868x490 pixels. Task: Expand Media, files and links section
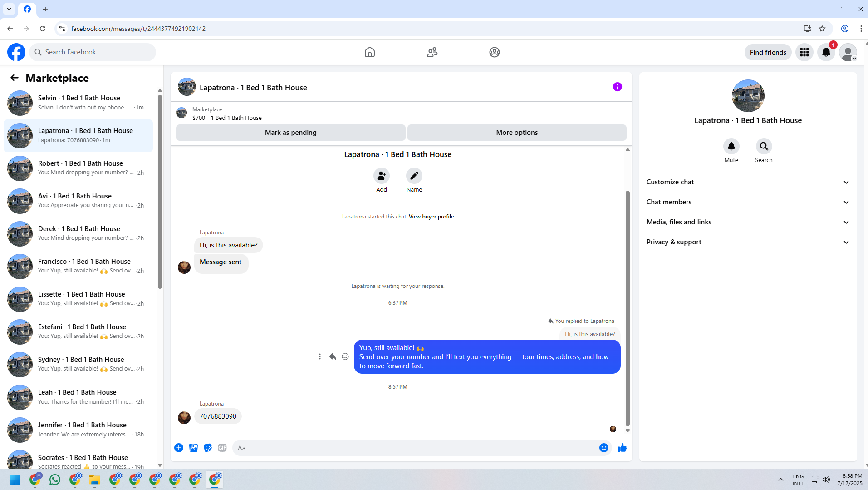748,222
